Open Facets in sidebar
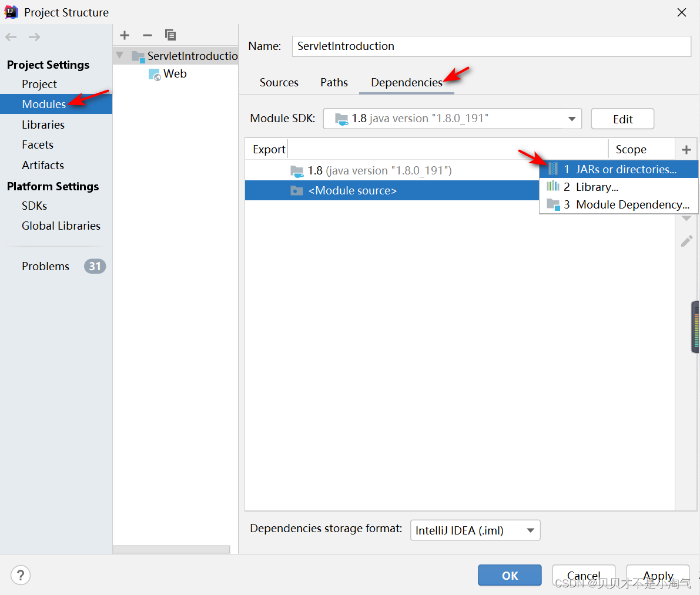The width and height of the screenshot is (700, 595). (x=38, y=145)
